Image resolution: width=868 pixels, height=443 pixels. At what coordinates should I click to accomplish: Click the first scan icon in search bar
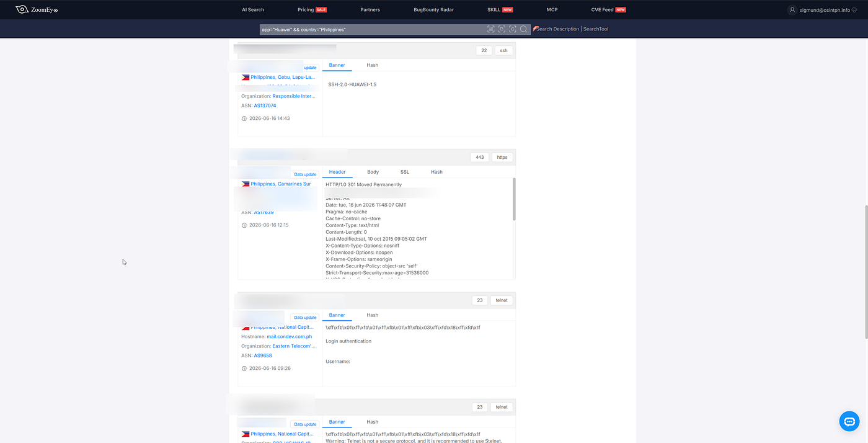pyautogui.click(x=491, y=29)
